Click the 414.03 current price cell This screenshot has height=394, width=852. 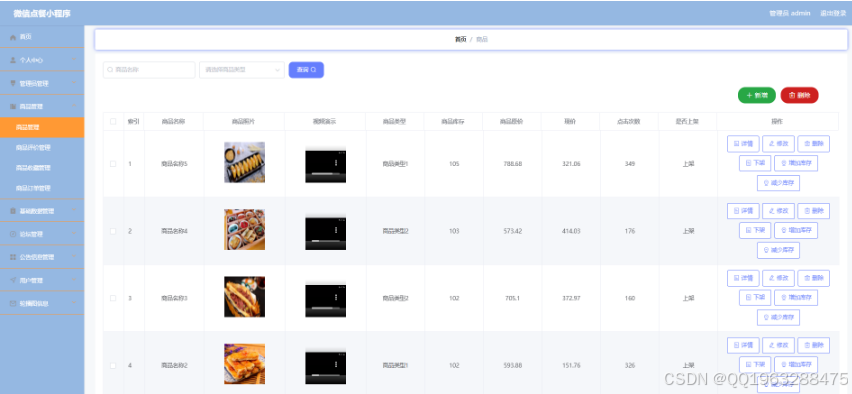click(x=571, y=231)
